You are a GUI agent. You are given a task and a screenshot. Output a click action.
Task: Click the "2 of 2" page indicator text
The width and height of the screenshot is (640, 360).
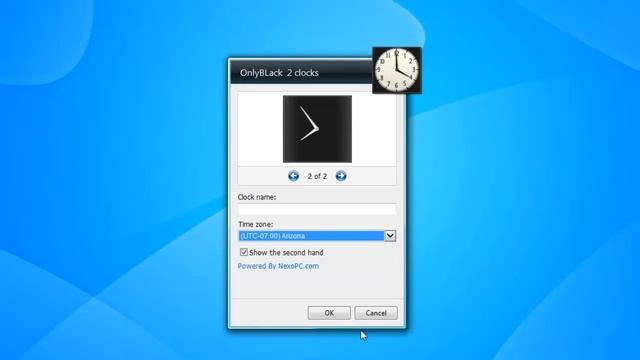(317, 176)
